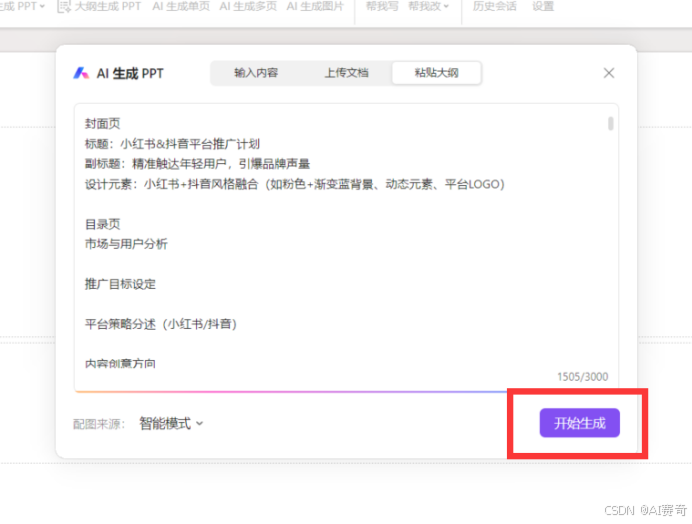Open the 智能模式 image source dropdown
The height and width of the screenshot is (524, 692).
(x=171, y=423)
